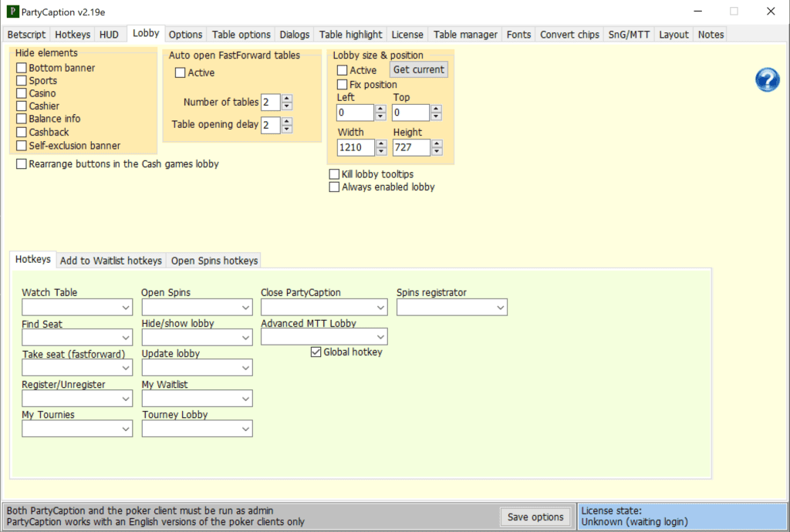This screenshot has width=790, height=532.
Task: Open the Hide/show lobby dropdown
Action: [197, 338]
